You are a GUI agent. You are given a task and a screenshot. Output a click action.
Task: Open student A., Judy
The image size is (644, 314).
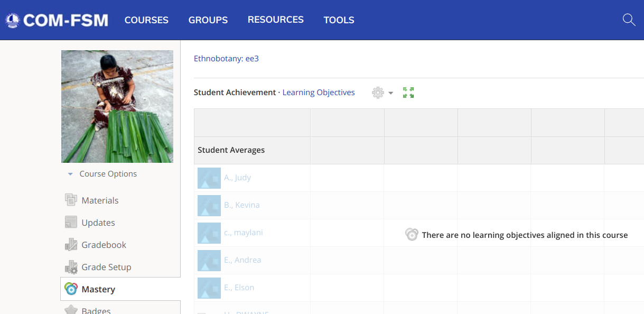coord(237,178)
